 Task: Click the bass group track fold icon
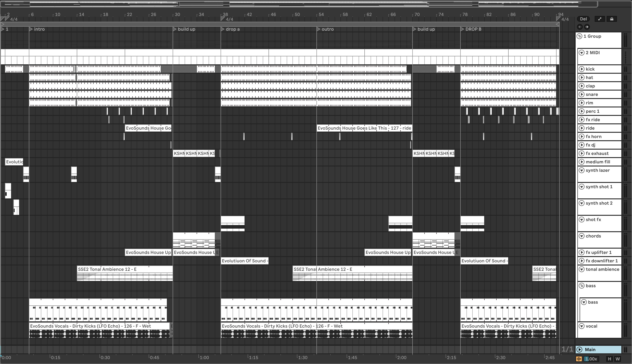[x=582, y=286]
